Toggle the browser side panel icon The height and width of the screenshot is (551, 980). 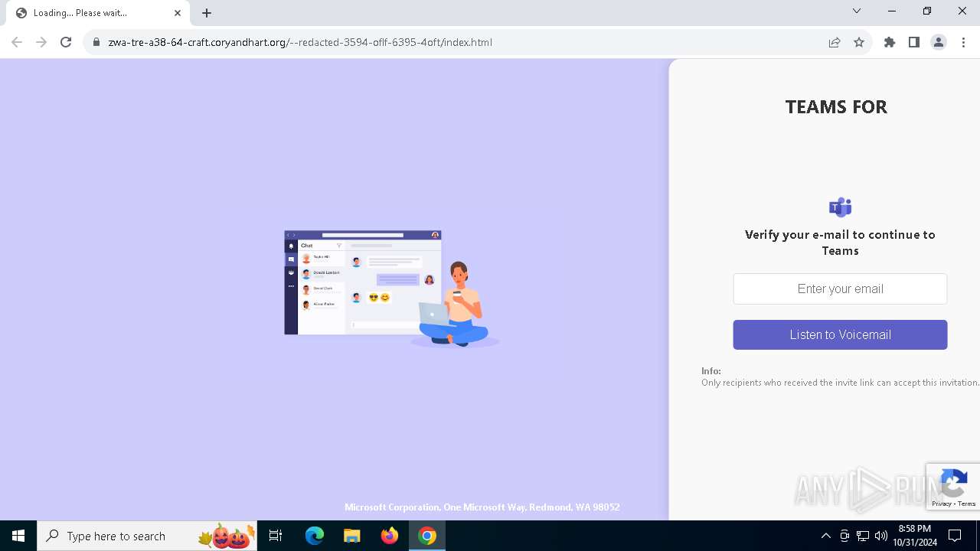point(914,42)
